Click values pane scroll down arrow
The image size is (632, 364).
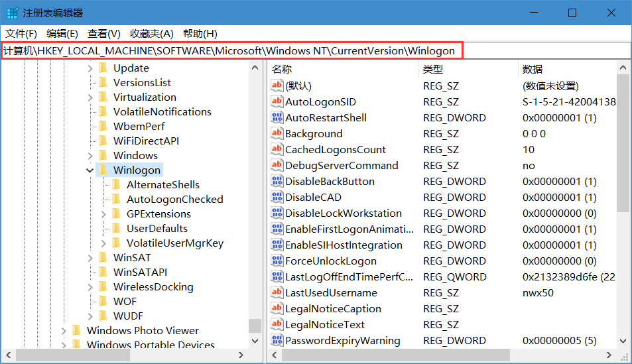point(623,341)
